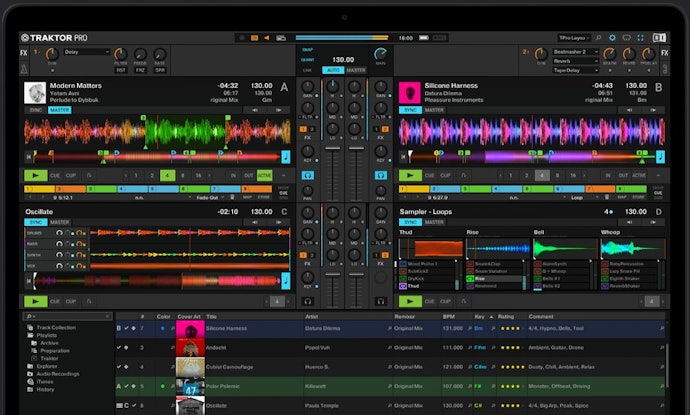The width and height of the screenshot is (690, 415).
Task: Delete cue point trash icon Deck A
Action: tap(233, 198)
